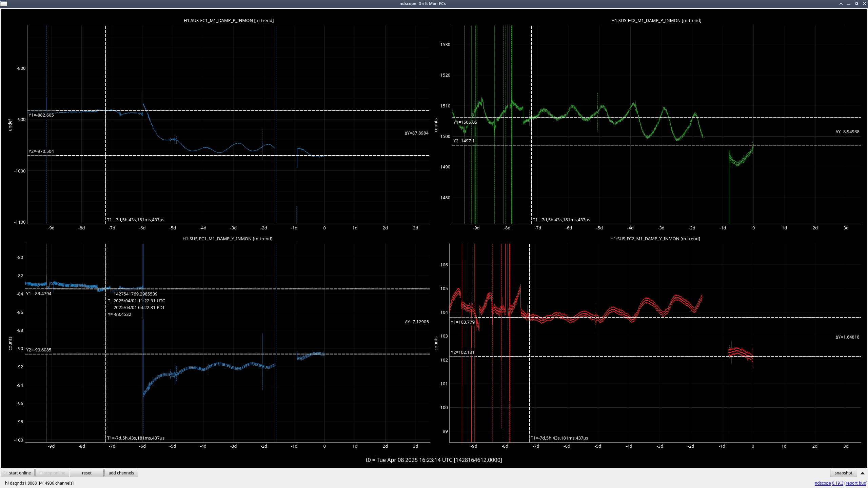Screen dimensions: 868x488
Task: Click the Y2=-90.6085 cursor label
Action: [x=39, y=350]
